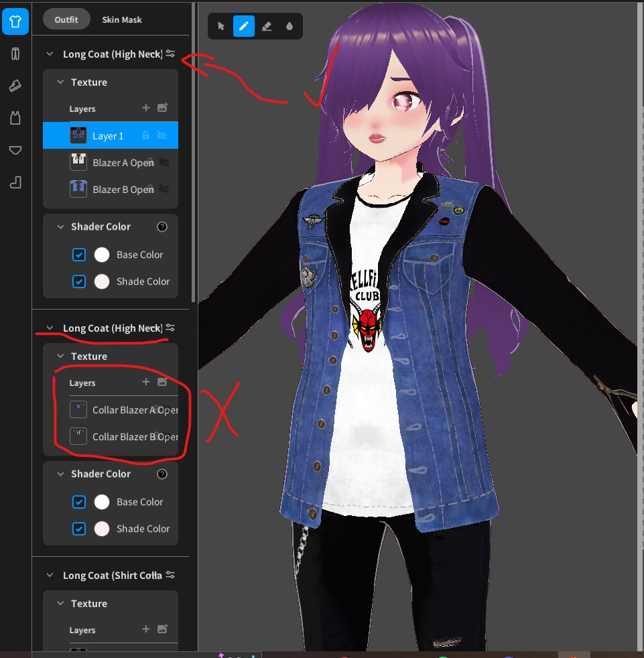Screen dimensions: 644x658
Task: Lock the Blazer B Open layer
Action: (x=151, y=188)
